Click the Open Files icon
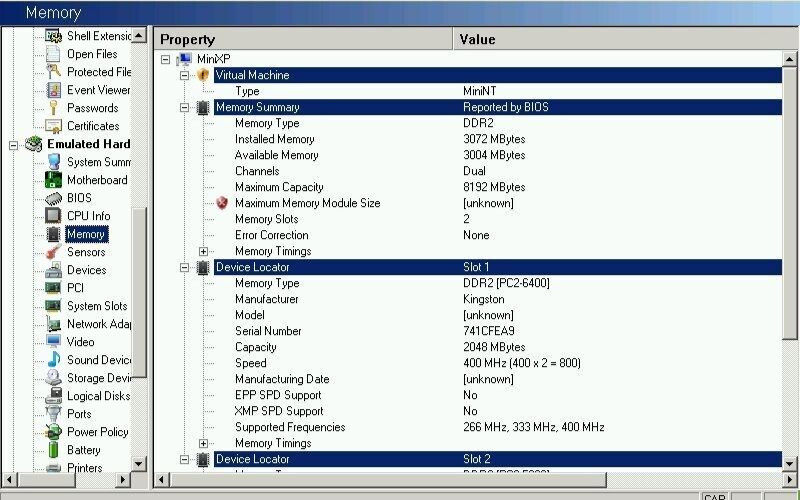800x500 pixels. click(x=53, y=54)
